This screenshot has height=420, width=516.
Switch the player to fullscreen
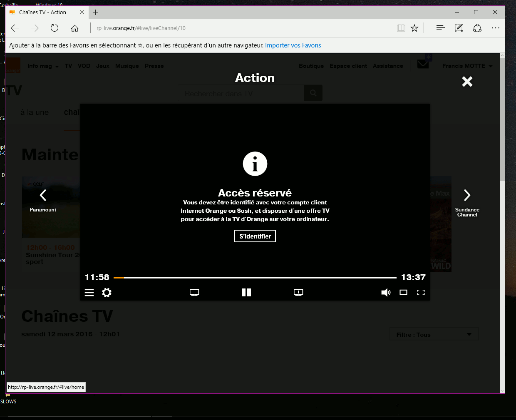[x=421, y=292]
